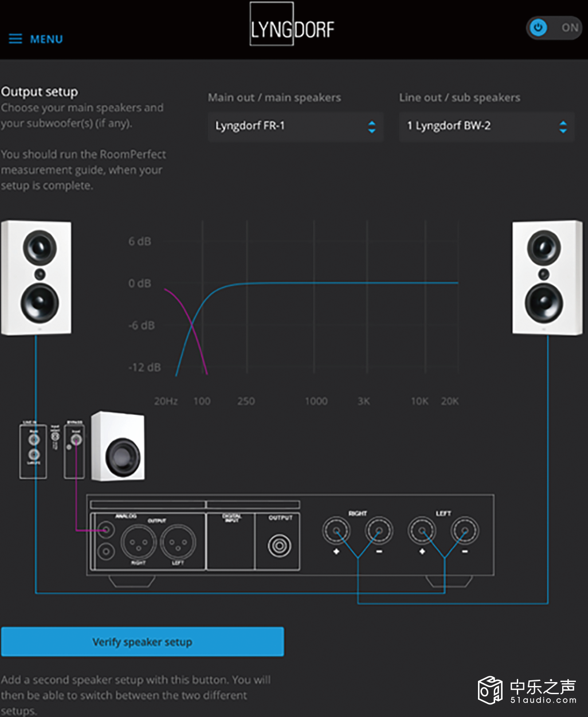Viewport: 588px width, 717px height.
Task: Click the top analog RCA output jack
Action: click(105, 530)
